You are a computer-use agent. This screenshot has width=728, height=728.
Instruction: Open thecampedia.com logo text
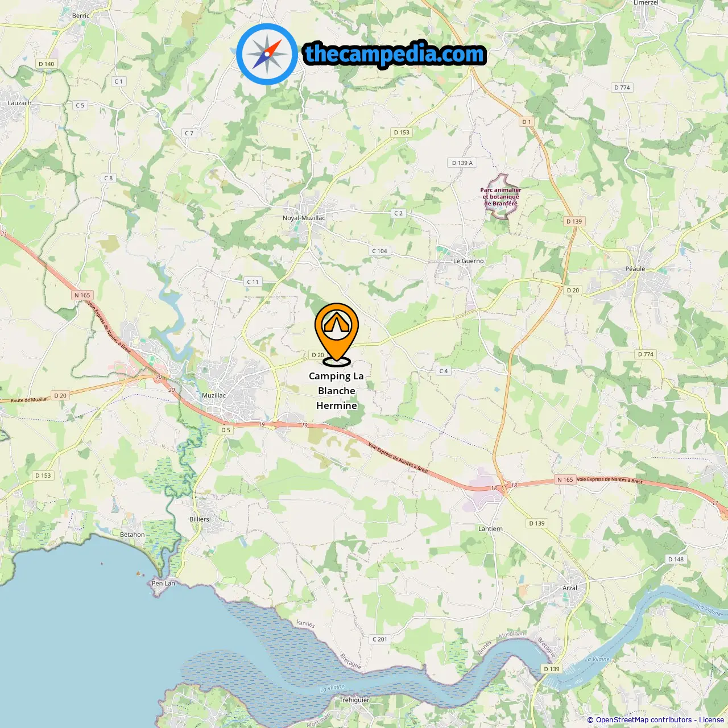point(395,54)
